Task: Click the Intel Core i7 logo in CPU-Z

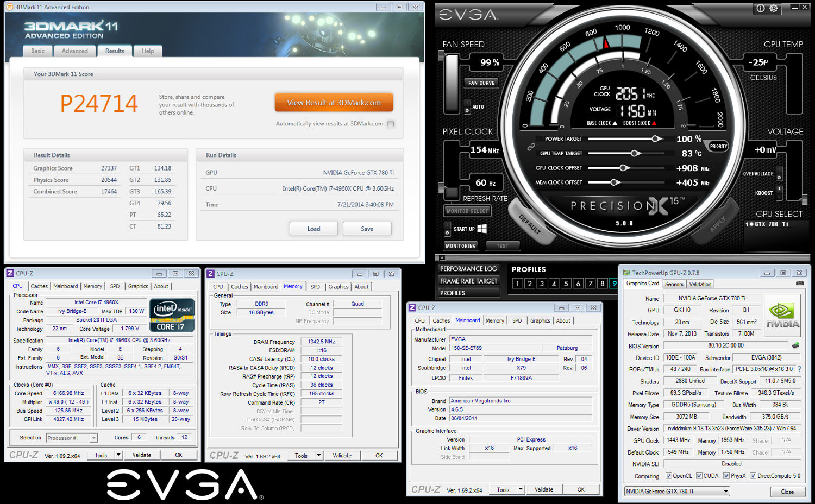Action: [x=172, y=315]
